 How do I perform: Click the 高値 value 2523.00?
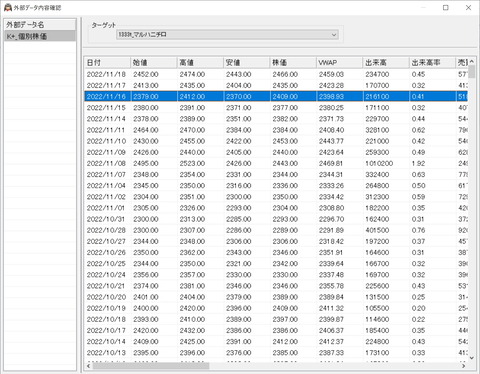[x=192, y=164]
